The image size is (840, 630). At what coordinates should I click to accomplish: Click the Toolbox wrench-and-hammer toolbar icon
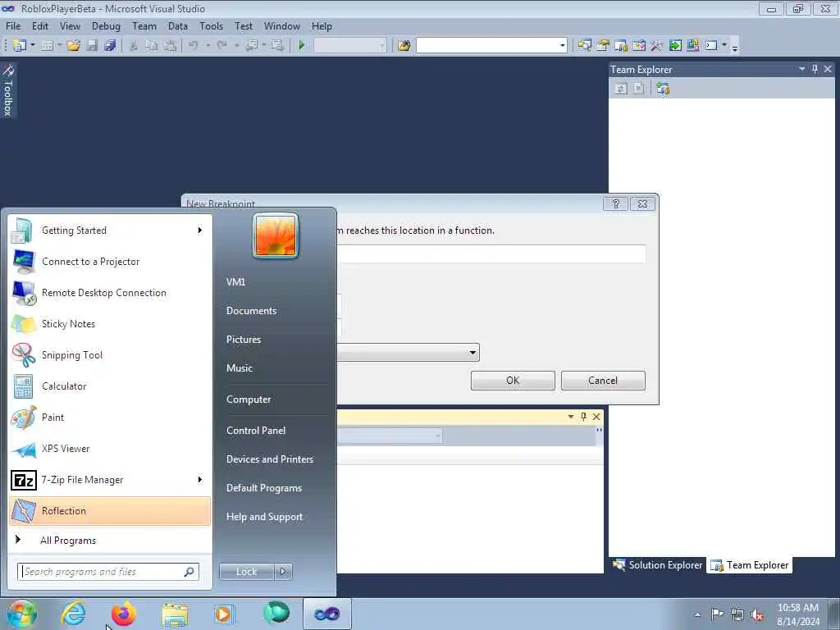[x=657, y=46]
